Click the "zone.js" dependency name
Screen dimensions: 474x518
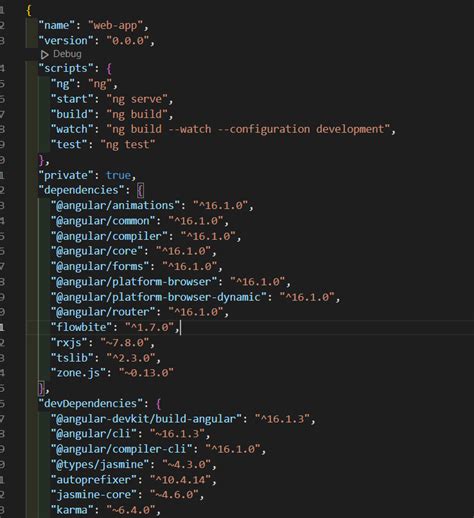[x=79, y=373]
